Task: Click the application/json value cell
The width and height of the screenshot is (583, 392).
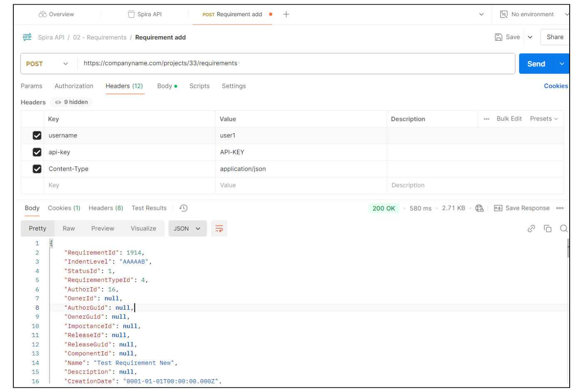Action: coord(301,169)
